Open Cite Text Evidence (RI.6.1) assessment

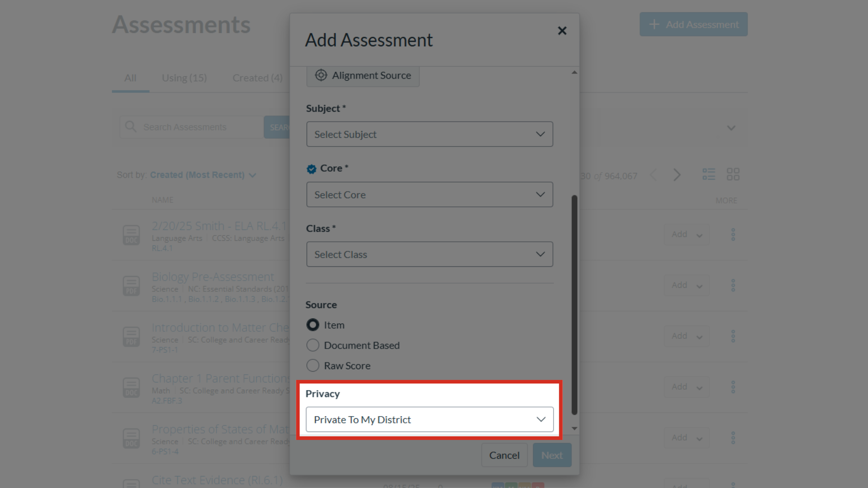217,480
